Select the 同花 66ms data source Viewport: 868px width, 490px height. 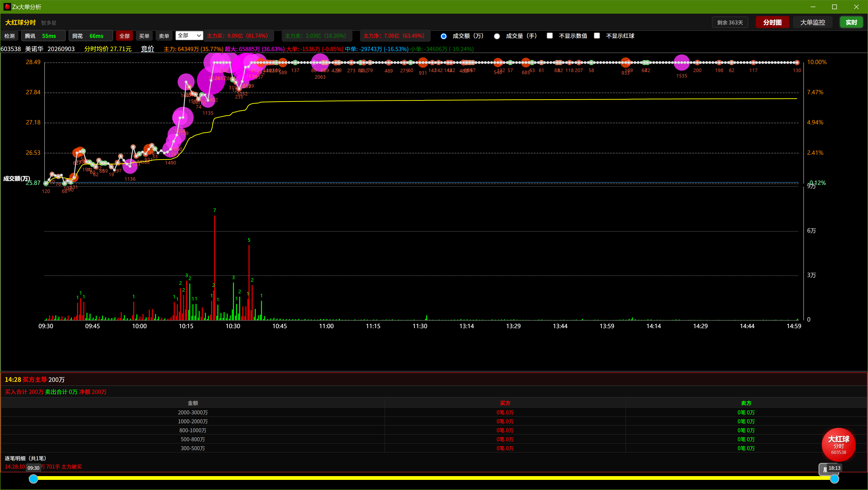pos(91,36)
